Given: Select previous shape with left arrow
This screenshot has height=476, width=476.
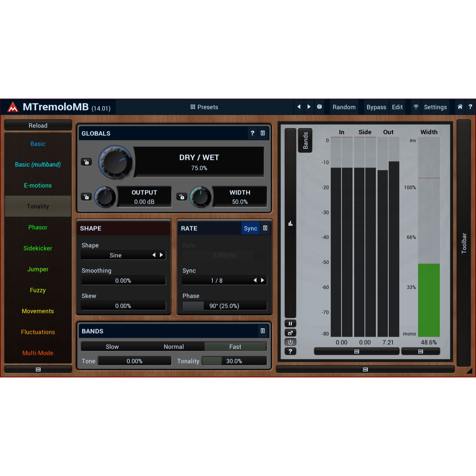Looking at the screenshot, I should pyautogui.click(x=154, y=255).
